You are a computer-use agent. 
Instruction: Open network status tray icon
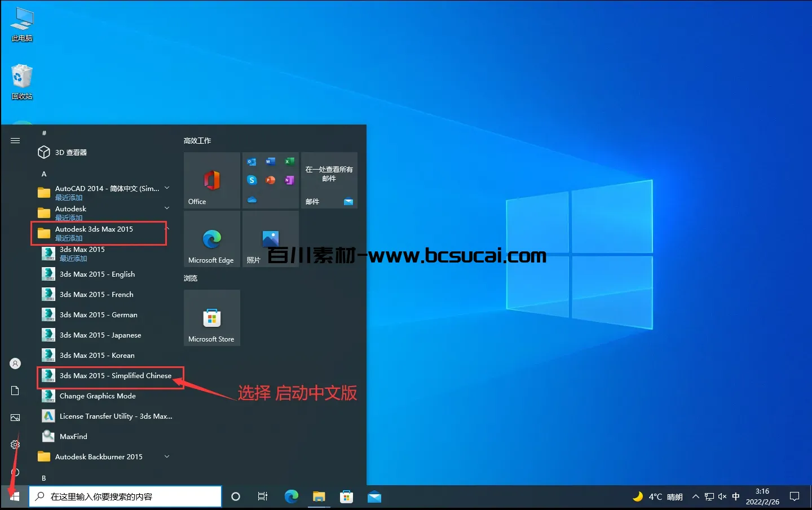[709, 496]
